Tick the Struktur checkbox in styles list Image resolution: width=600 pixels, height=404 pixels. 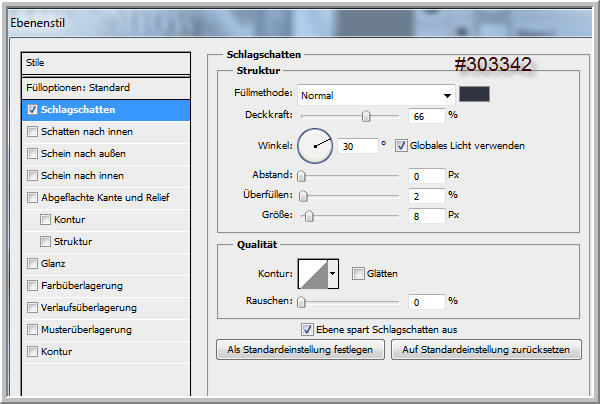[x=46, y=242]
